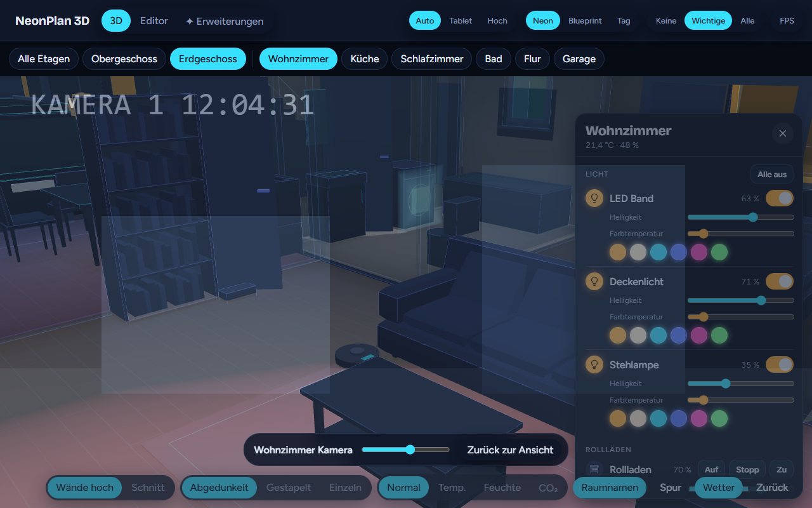Set the Deckenlicht Farbtemperatur slider
The height and width of the screenshot is (508, 812).
click(x=741, y=317)
